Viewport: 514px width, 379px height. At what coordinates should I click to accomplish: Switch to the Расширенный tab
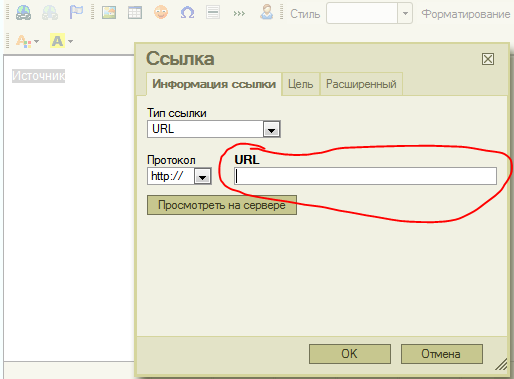(x=361, y=84)
